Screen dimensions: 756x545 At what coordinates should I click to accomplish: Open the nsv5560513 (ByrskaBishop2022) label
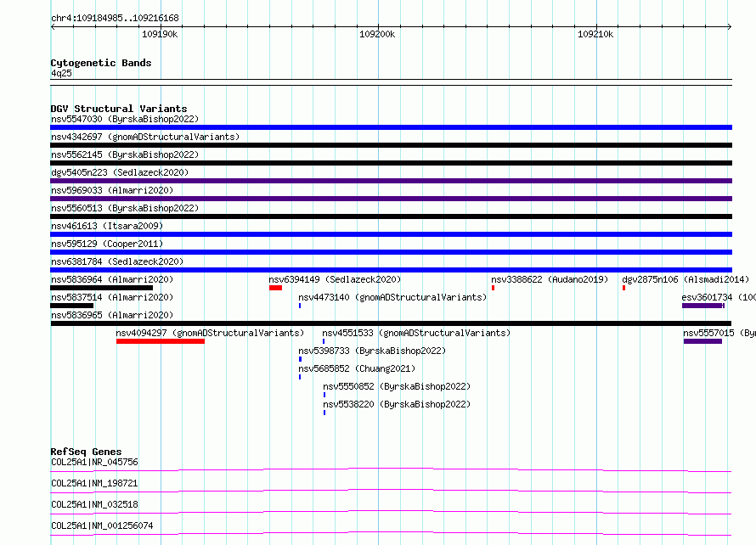(x=125, y=208)
